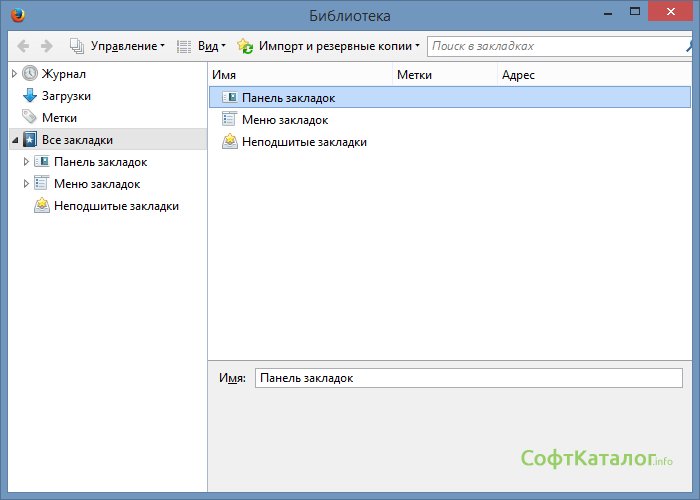The image size is (700, 500).
Task: Expand the Журнал tree node
Action: [x=14, y=74]
